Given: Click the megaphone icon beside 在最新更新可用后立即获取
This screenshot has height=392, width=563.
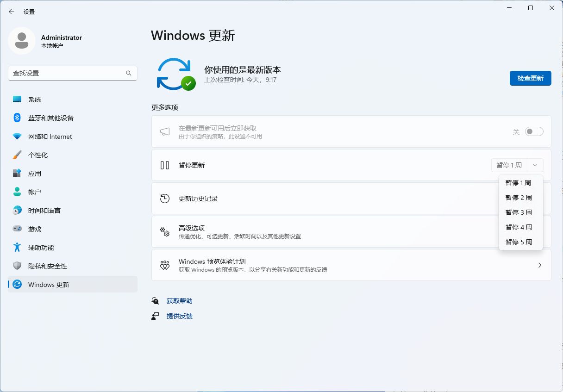Looking at the screenshot, I should 165,132.
